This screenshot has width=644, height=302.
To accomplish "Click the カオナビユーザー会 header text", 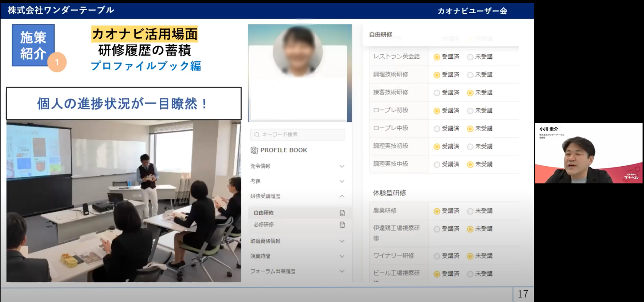I will [472, 11].
